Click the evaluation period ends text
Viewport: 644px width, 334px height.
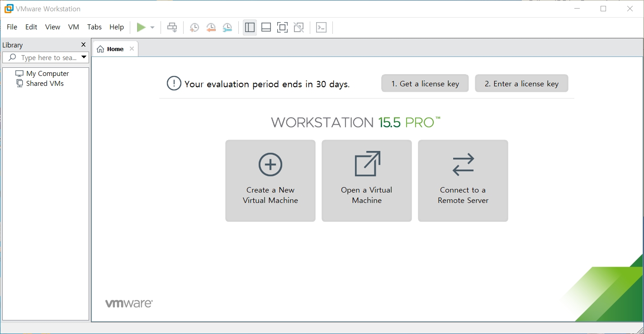pyautogui.click(x=267, y=84)
